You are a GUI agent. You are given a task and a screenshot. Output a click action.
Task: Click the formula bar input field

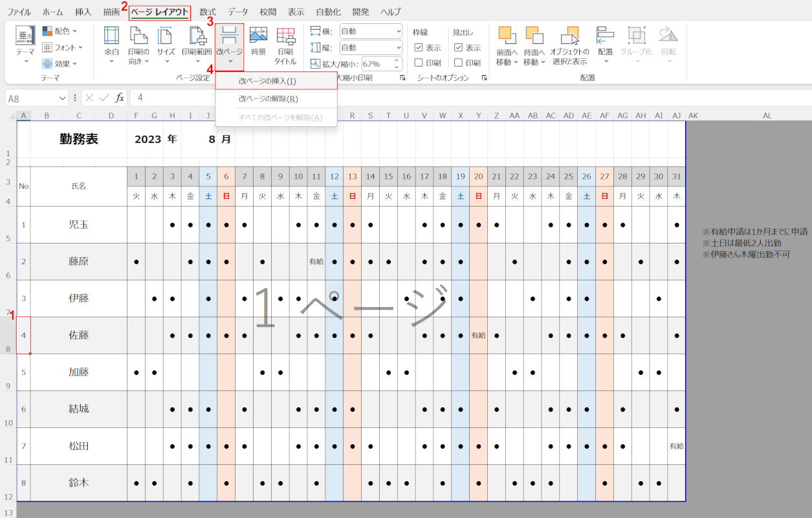click(x=453, y=98)
